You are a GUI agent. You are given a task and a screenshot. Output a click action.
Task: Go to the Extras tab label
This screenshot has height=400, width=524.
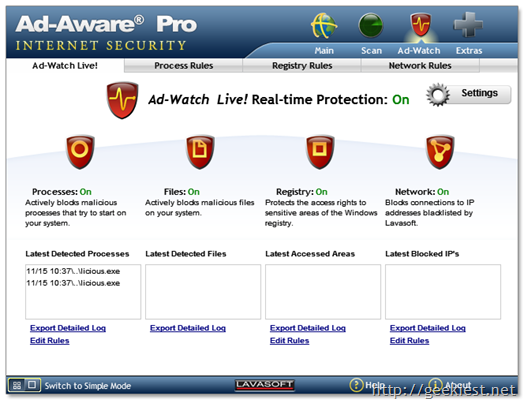(469, 51)
